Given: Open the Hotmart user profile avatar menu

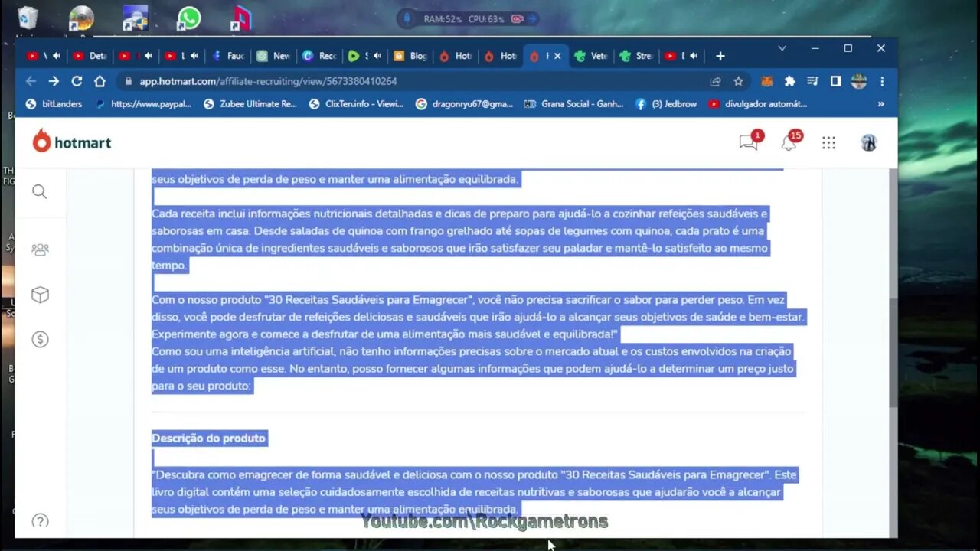Looking at the screenshot, I should [x=868, y=143].
